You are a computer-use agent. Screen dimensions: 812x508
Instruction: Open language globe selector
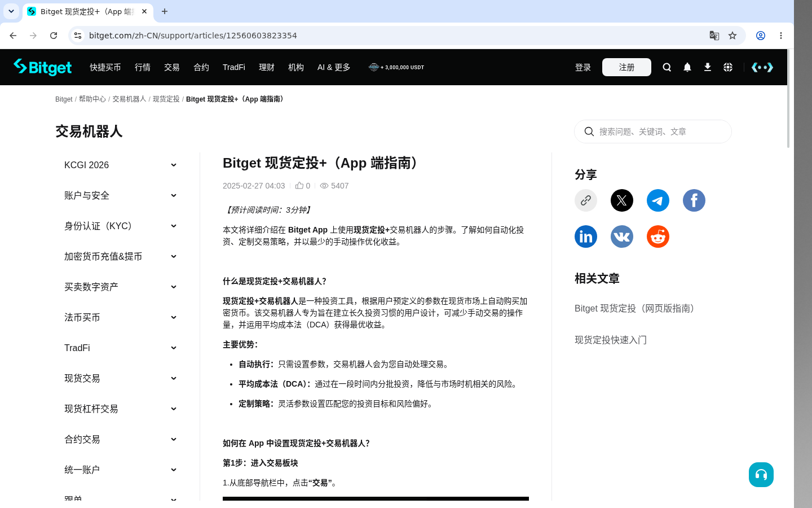(727, 67)
